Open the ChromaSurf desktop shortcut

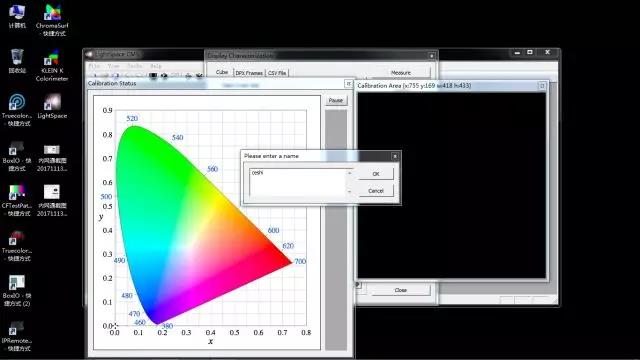pyautogui.click(x=52, y=20)
